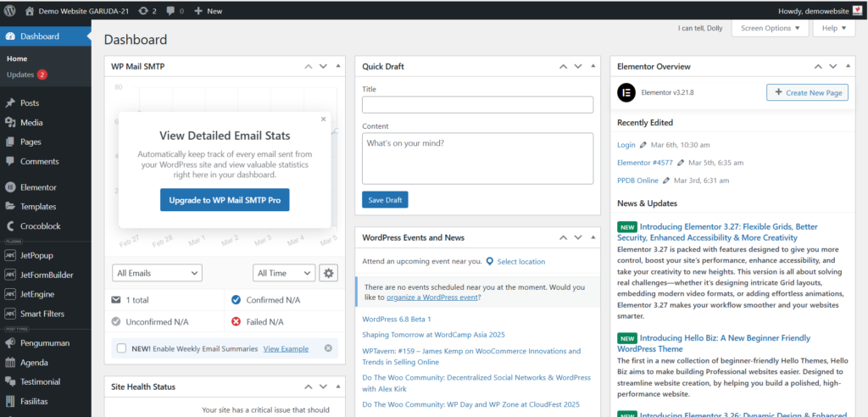Image resolution: width=868 pixels, height=417 pixels.
Task: Expand the Screen Options panel
Action: 770,28
